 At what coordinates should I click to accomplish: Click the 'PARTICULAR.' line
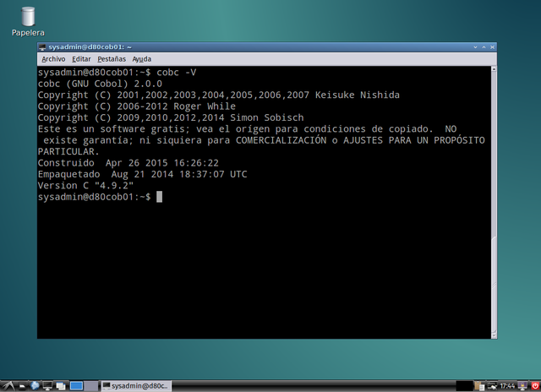click(68, 152)
